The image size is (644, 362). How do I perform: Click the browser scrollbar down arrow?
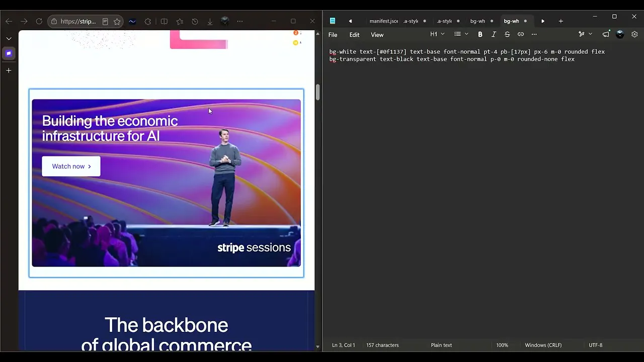[x=317, y=347]
